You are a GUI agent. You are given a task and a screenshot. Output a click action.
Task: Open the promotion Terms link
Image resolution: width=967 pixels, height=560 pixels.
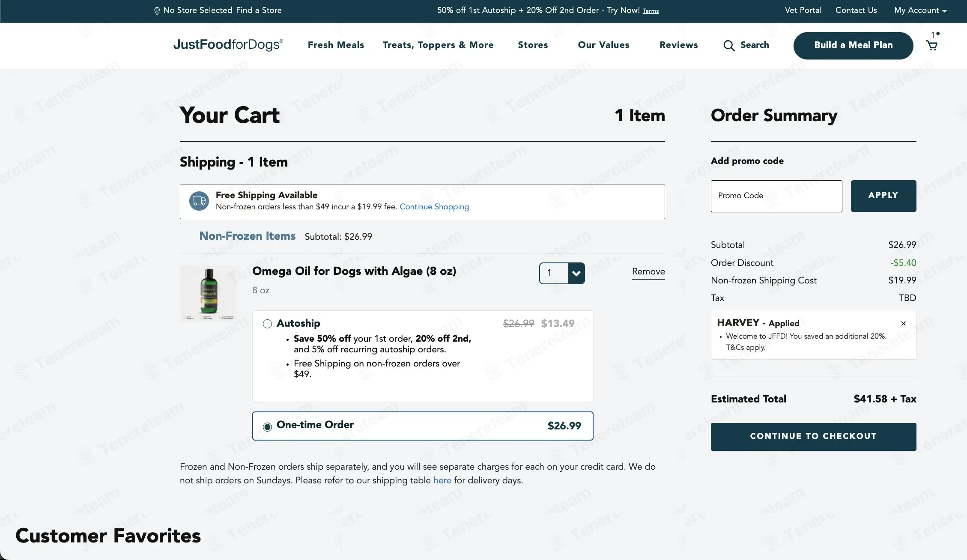pyautogui.click(x=651, y=11)
